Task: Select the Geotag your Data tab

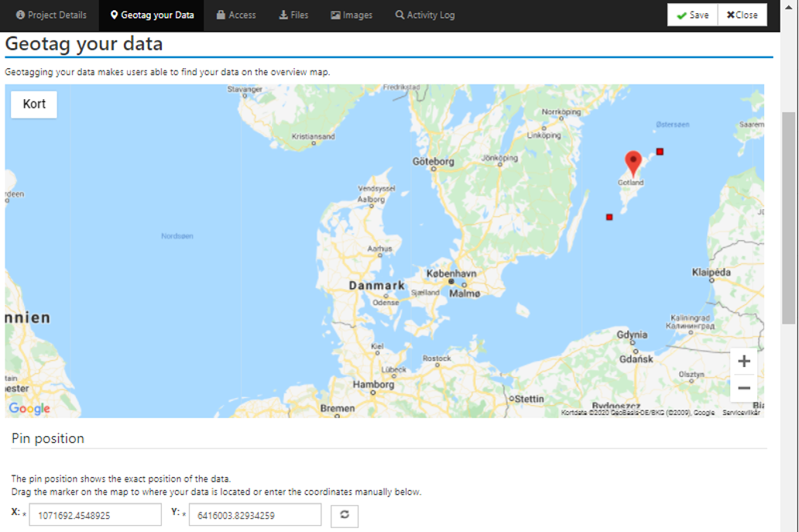Action: click(x=152, y=15)
